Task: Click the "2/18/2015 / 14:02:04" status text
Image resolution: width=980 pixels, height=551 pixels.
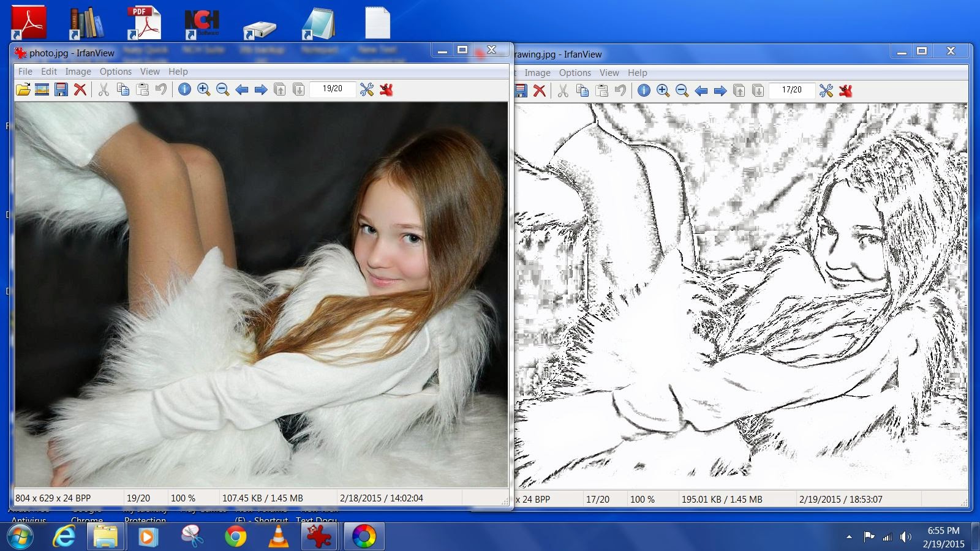Action: click(382, 498)
